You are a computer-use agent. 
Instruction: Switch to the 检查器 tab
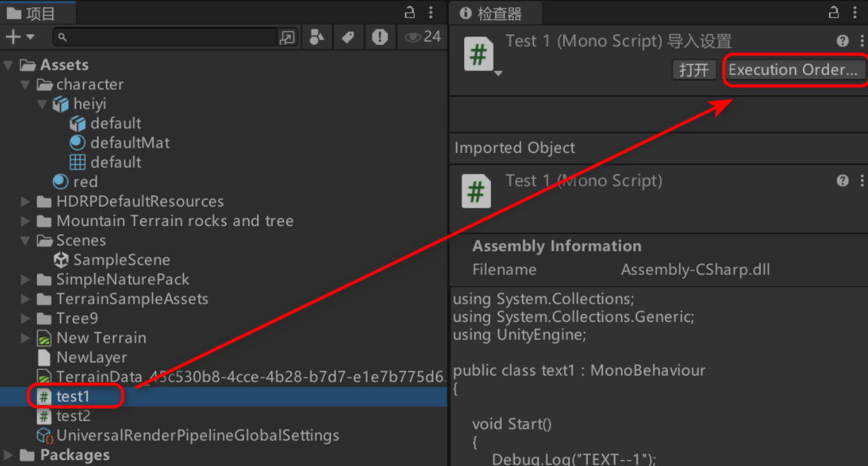pyautogui.click(x=494, y=13)
